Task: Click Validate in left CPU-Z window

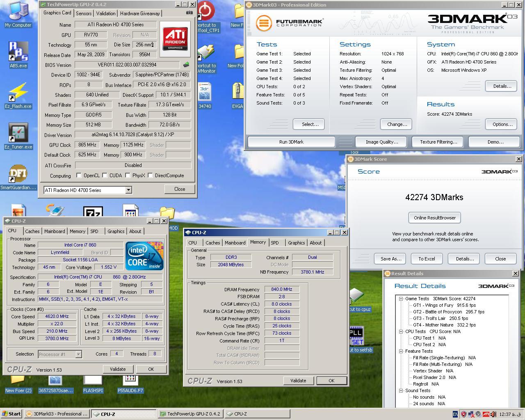Action: 118,369
